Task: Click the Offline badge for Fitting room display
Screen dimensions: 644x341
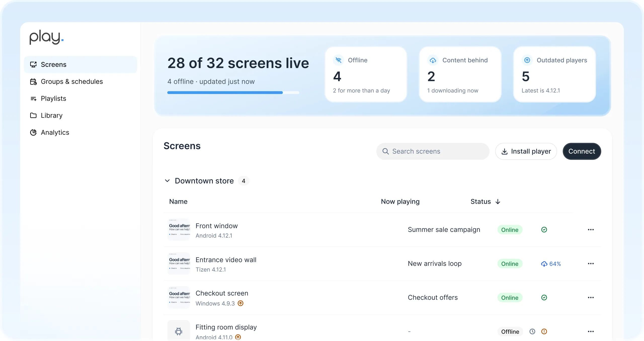Action: (510, 332)
